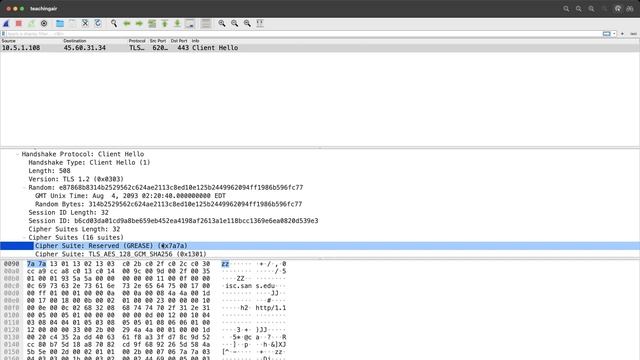Click the display filter input field
640x360 pixels.
click(304, 34)
